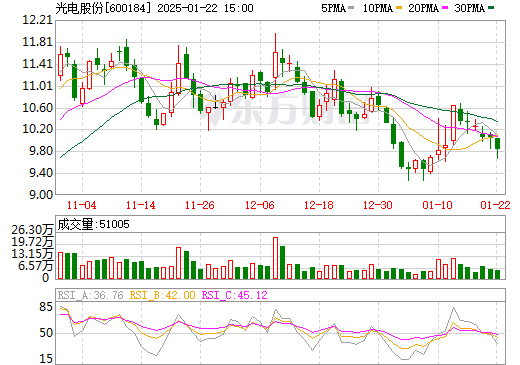
Task: Click the 11-26 date label
Action: 200,205
